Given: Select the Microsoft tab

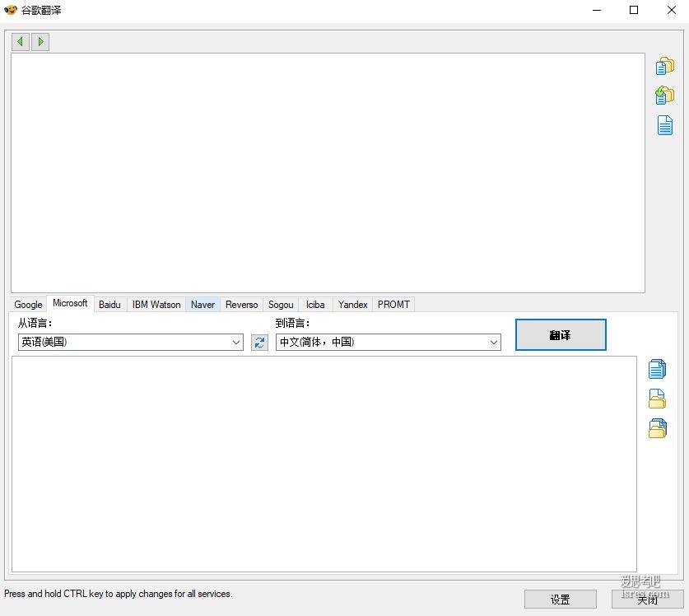Looking at the screenshot, I should pyautogui.click(x=70, y=303).
